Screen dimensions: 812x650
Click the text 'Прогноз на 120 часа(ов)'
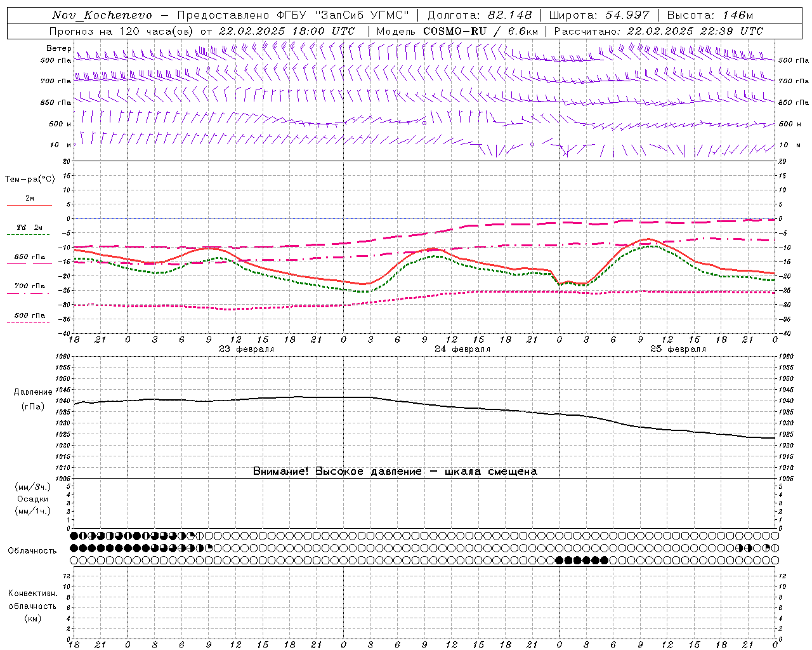coord(122,31)
